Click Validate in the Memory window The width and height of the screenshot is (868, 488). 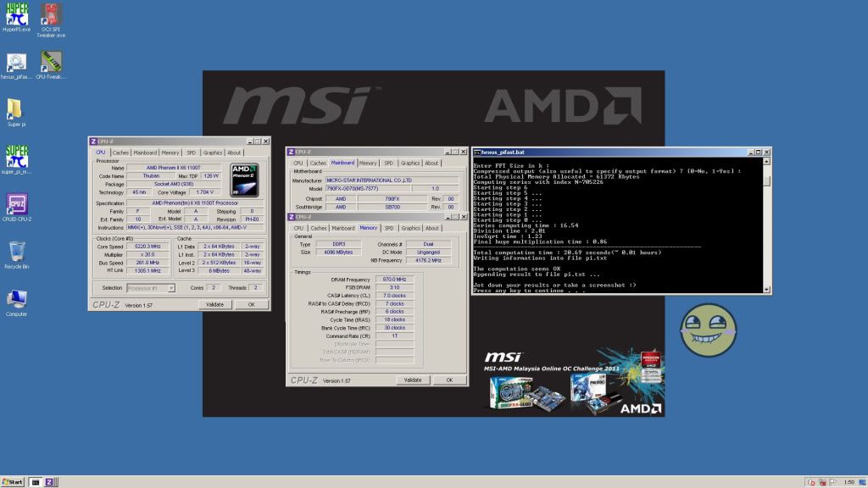point(413,380)
